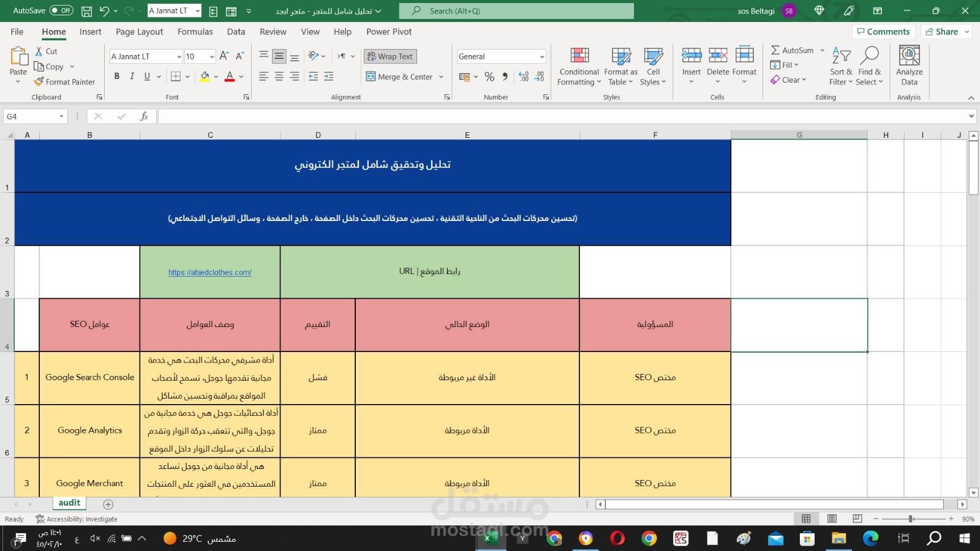Open Conditional Formatting menu

pyautogui.click(x=579, y=66)
